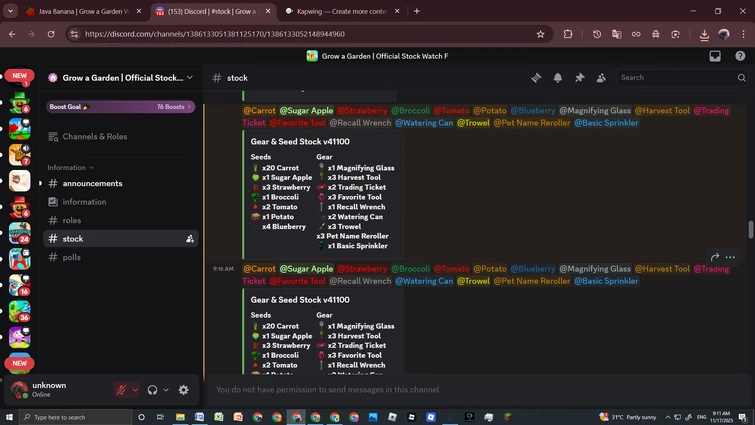Open site information icon in address bar
The width and height of the screenshot is (755, 425).
coord(74,34)
